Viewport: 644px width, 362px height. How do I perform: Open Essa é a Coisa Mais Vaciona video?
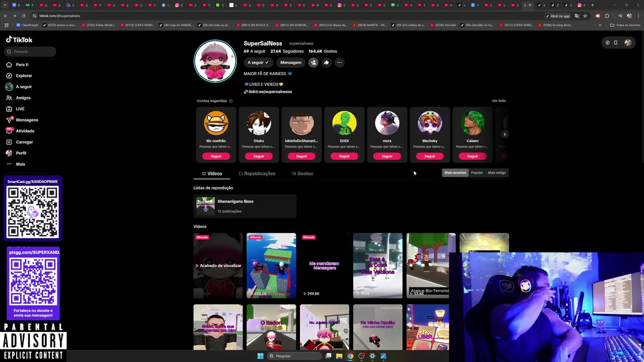tap(378, 265)
